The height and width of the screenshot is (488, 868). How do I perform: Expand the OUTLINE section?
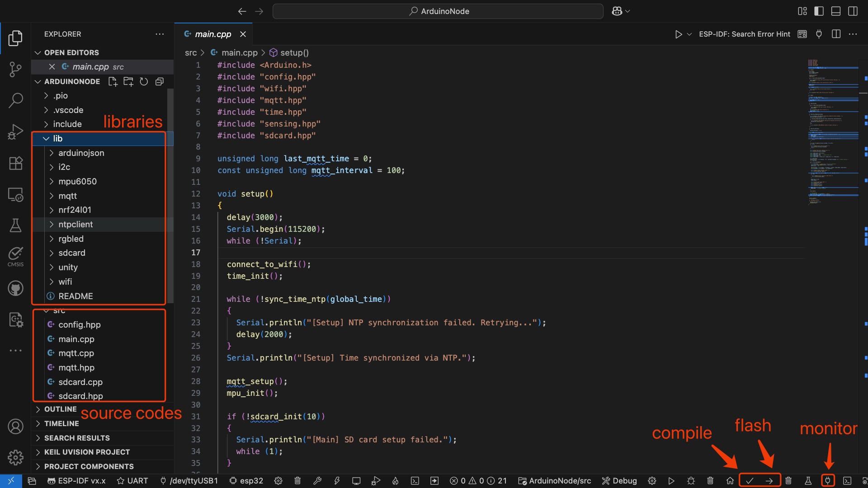coord(60,409)
